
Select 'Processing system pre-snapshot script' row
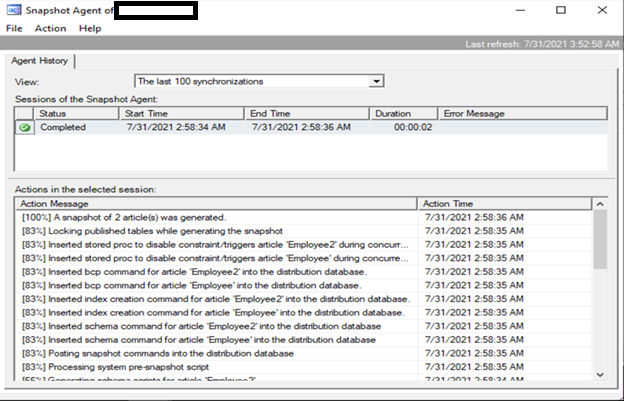[x=304, y=367]
